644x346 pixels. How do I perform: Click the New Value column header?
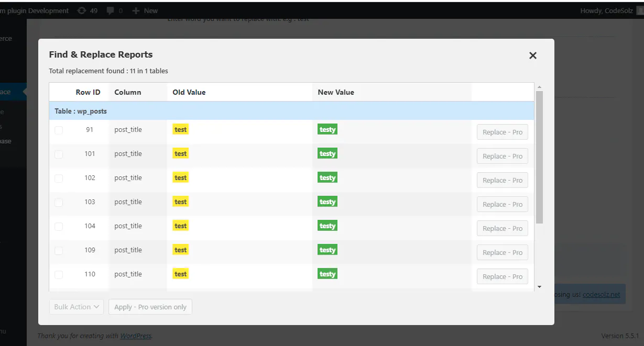(x=336, y=92)
